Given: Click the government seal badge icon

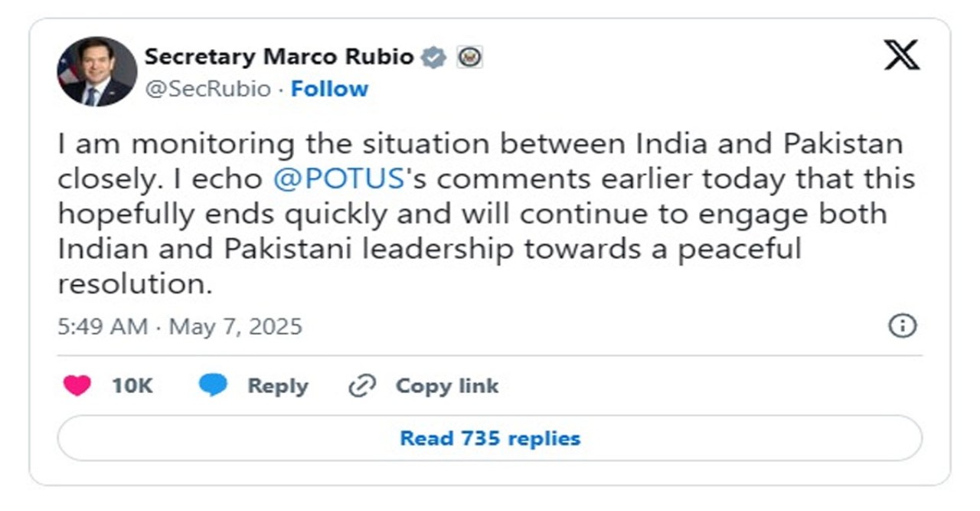Looking at the screenshot, I should point(470,57).
